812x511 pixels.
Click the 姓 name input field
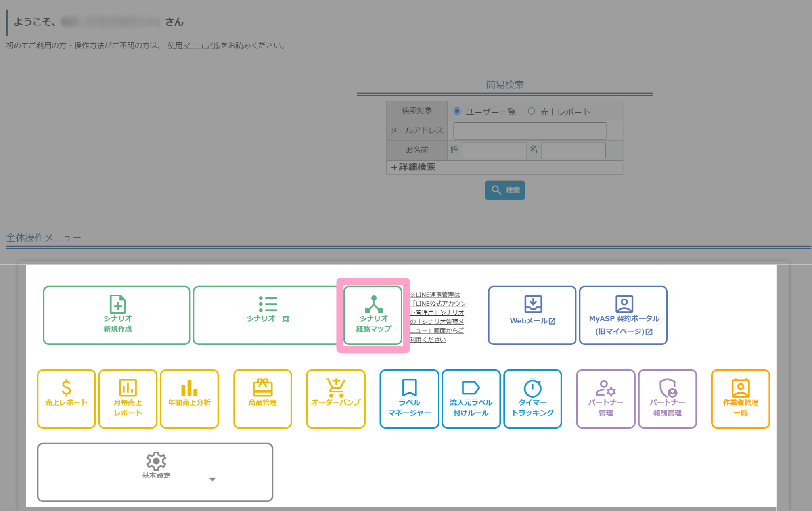coord(494,150)
